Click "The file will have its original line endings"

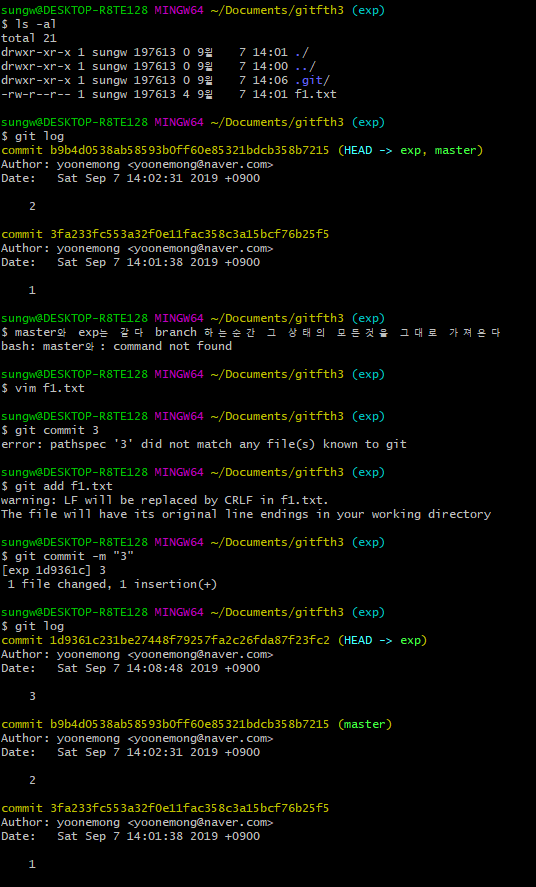tap(246, 514)
